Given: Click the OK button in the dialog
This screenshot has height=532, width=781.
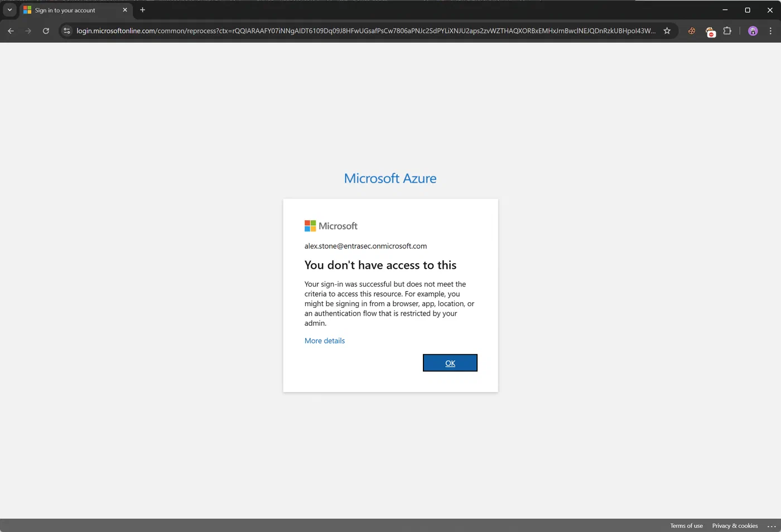Looking at the screenshot, I should pyautogui.click(x=450, y=363).
